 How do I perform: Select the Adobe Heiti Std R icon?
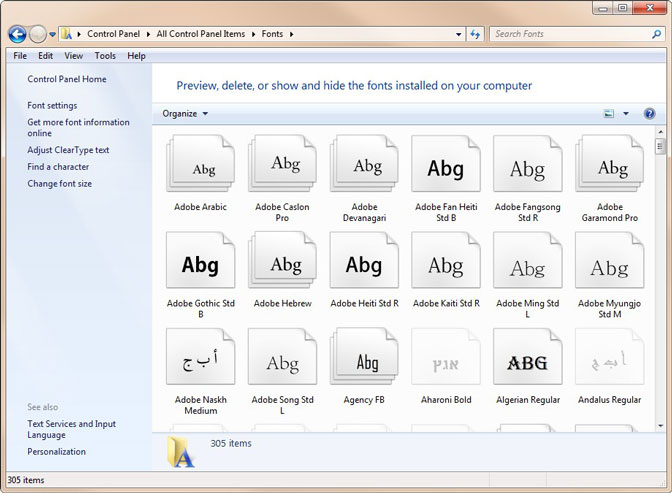click(364, 260)
